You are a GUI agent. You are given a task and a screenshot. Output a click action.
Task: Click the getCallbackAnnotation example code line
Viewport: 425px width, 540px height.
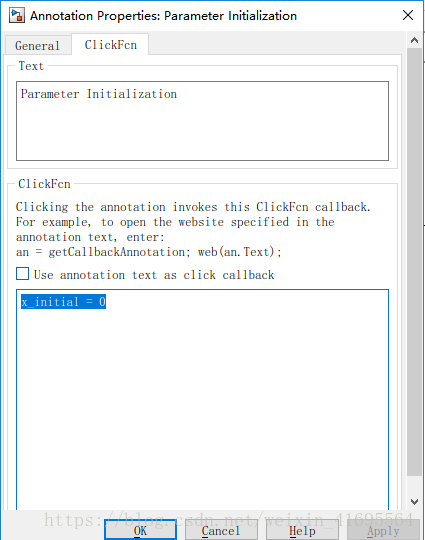[148, 252]
